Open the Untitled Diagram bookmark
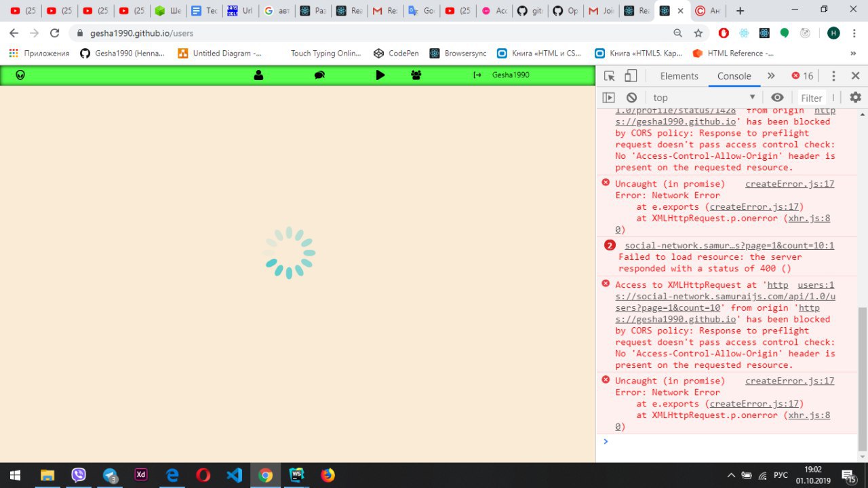 220,54
